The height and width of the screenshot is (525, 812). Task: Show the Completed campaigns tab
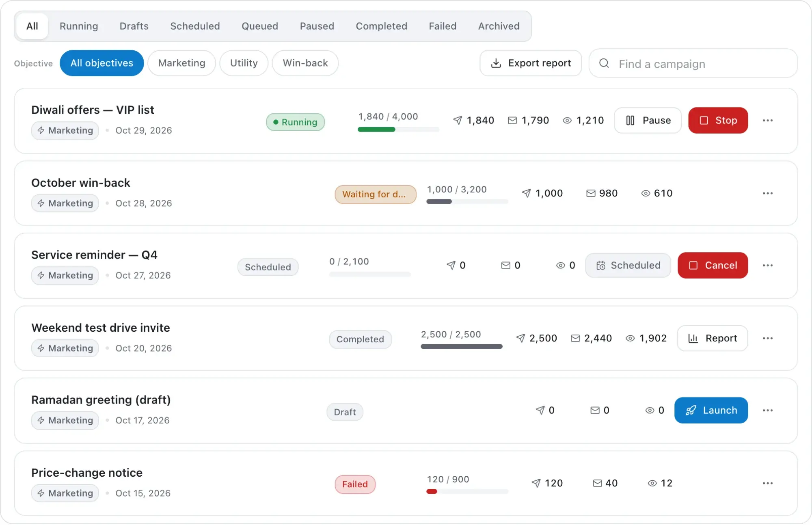[x=381, y=26]
